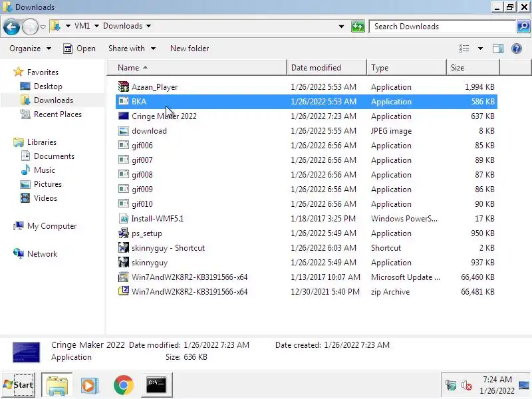The height and width of the screenshot is (399, 532).
Task: Click the 66,481 KB size cell
Action: (x=477, y=292)
